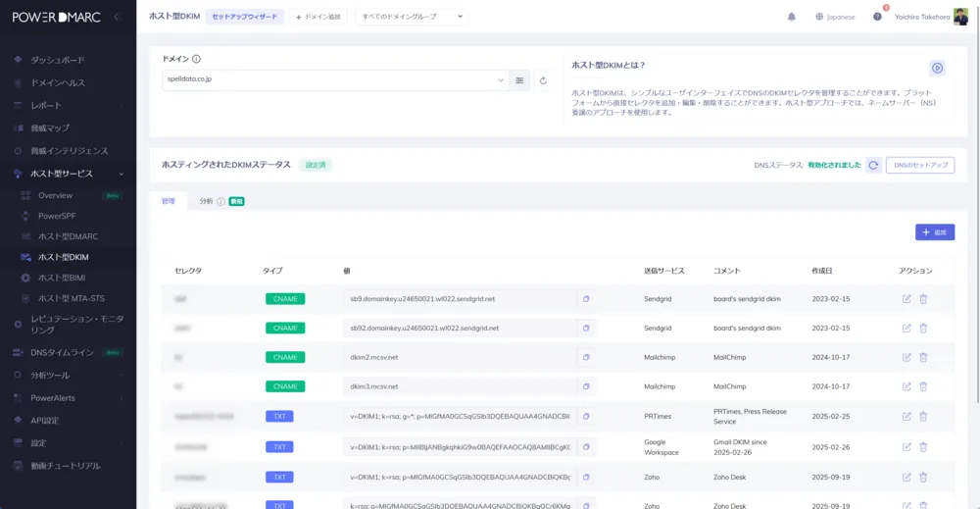Viewport: 980px width, 509px height.
Task: Delete the sb92.domainkey Sendgrid record
Action: 923,329
